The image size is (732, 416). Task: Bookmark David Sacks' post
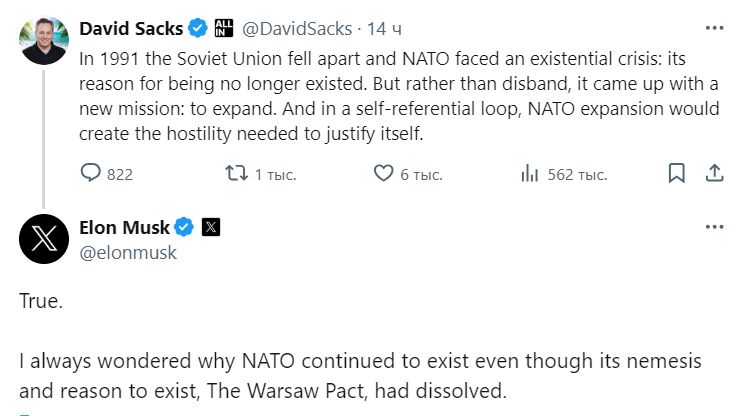(x=677, y=174)
